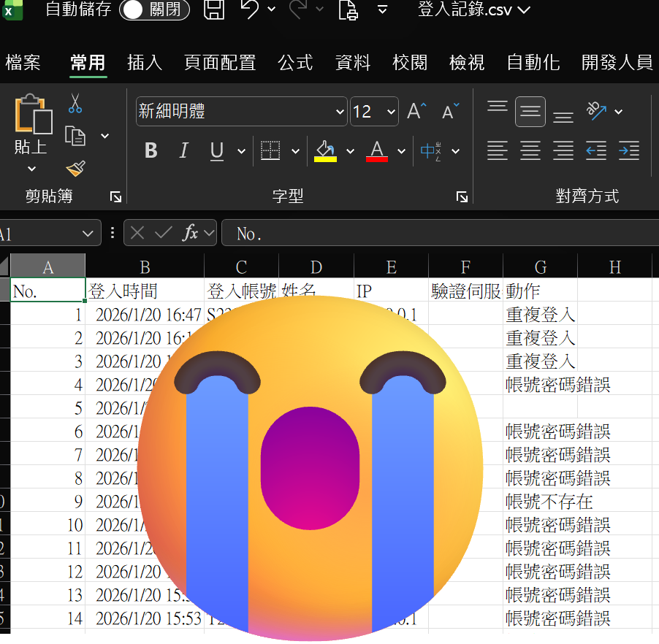Click the Copy icon

coord(76,136)
